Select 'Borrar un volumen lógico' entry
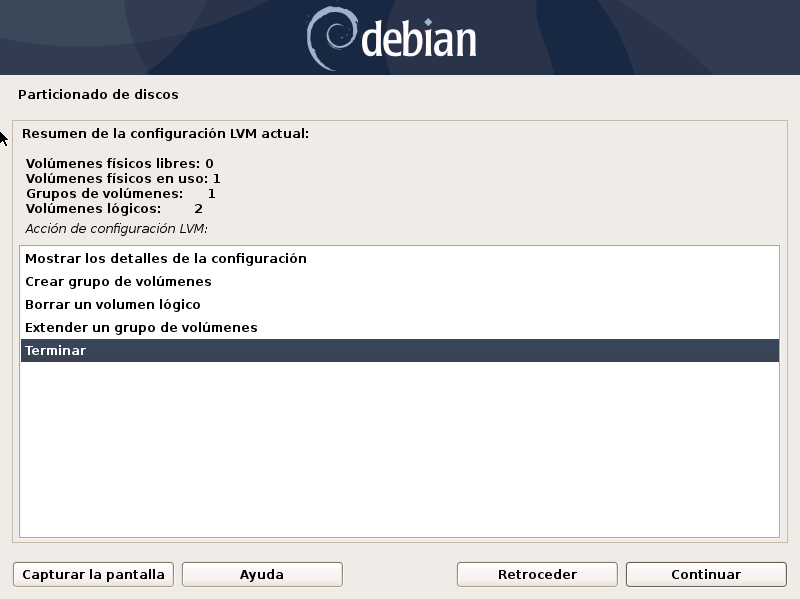 113,304
